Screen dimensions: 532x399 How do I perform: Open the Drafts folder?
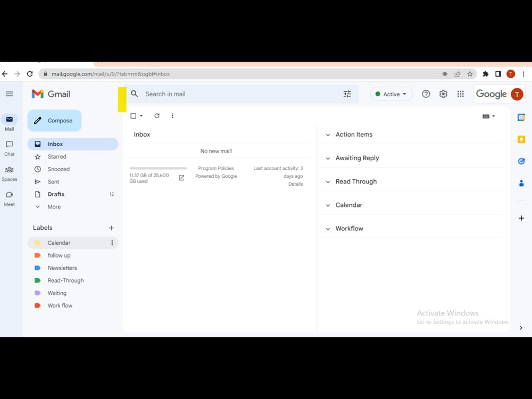[x=73, y=194]
